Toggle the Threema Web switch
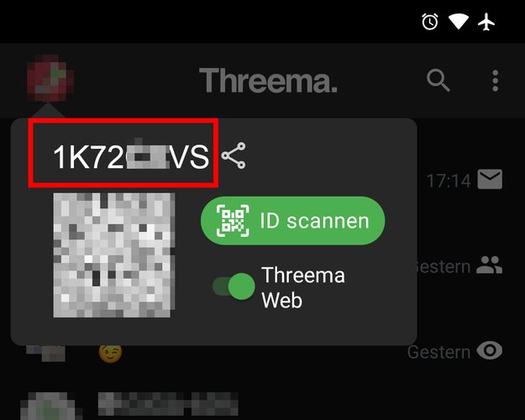The height and width of the screenshot is (420, 525). pos(234,286)
